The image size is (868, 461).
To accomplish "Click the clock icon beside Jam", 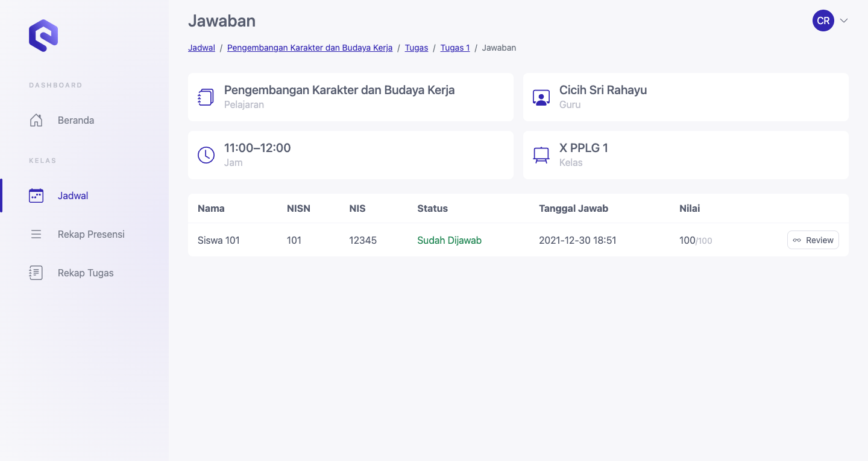I will click(206, 155).
